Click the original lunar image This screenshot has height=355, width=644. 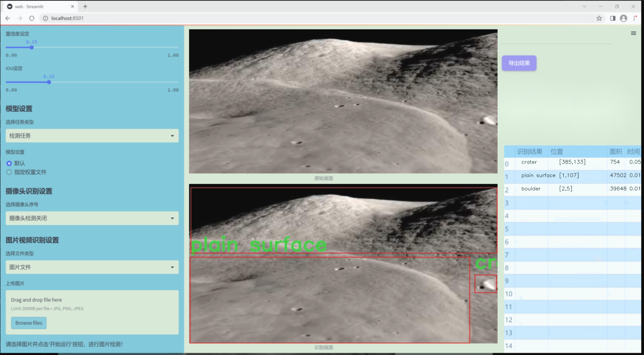tap(343, 101)
